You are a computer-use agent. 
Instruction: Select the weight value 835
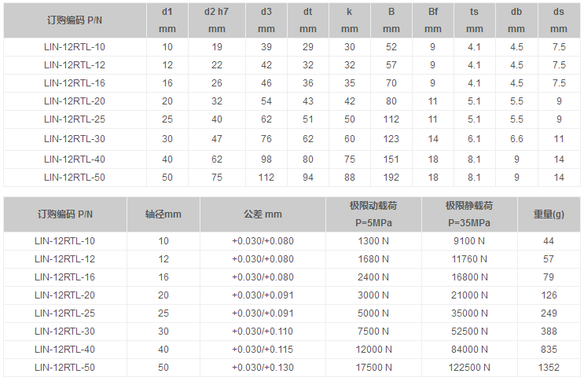coord(549,350)
